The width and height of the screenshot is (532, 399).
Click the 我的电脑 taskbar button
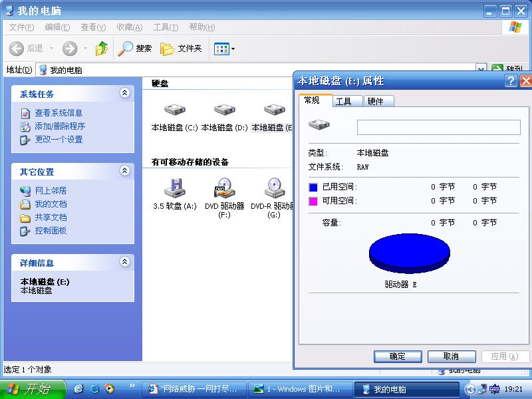click(x=406, y=389)
